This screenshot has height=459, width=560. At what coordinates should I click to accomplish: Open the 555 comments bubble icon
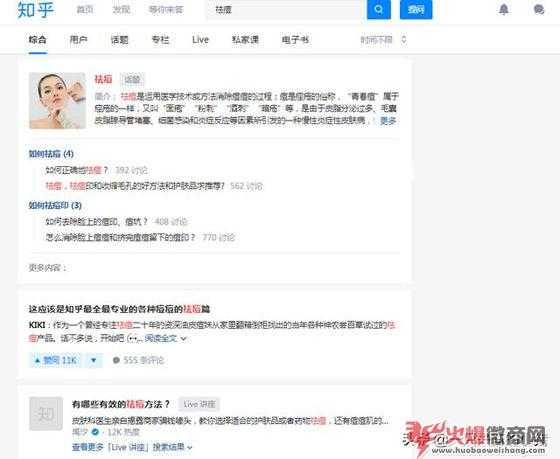click(x=116, y=360)
